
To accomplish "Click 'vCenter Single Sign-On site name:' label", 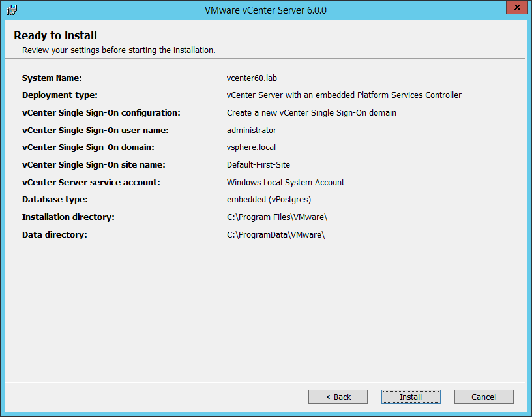I will point(94,165).
